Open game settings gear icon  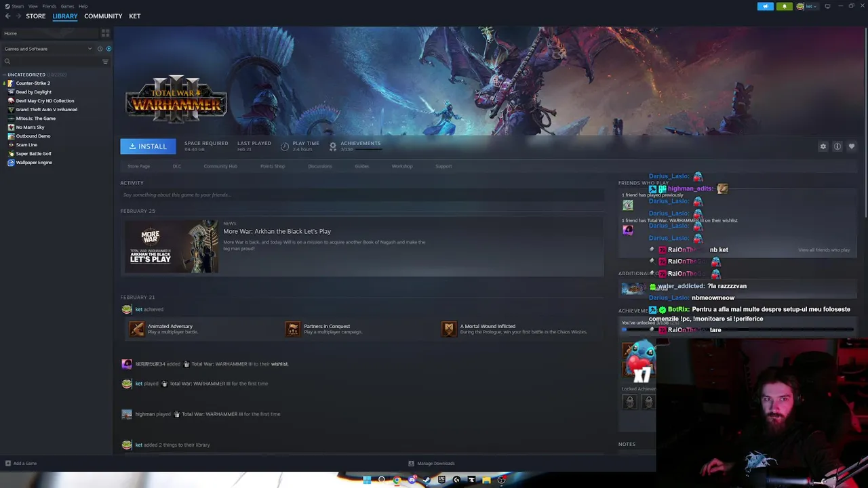[823, 146]
